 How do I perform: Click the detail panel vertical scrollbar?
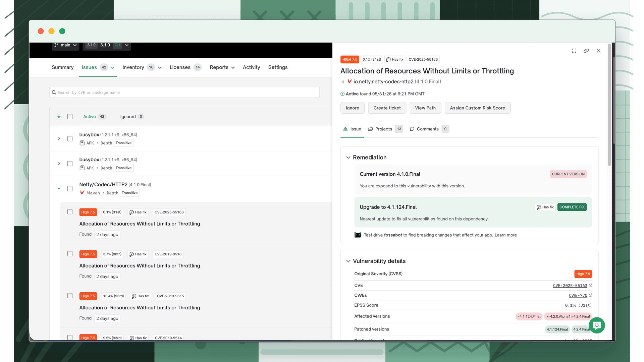click(609, 105)
